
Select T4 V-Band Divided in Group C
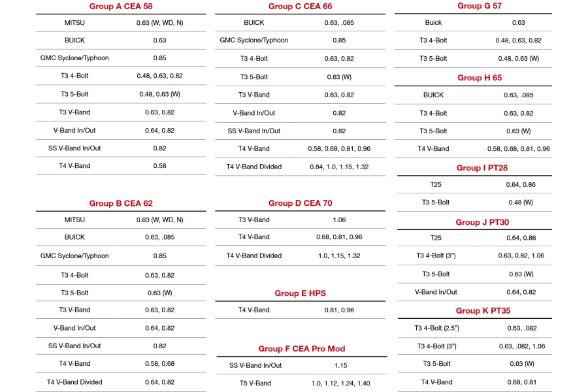pos(254,167)
